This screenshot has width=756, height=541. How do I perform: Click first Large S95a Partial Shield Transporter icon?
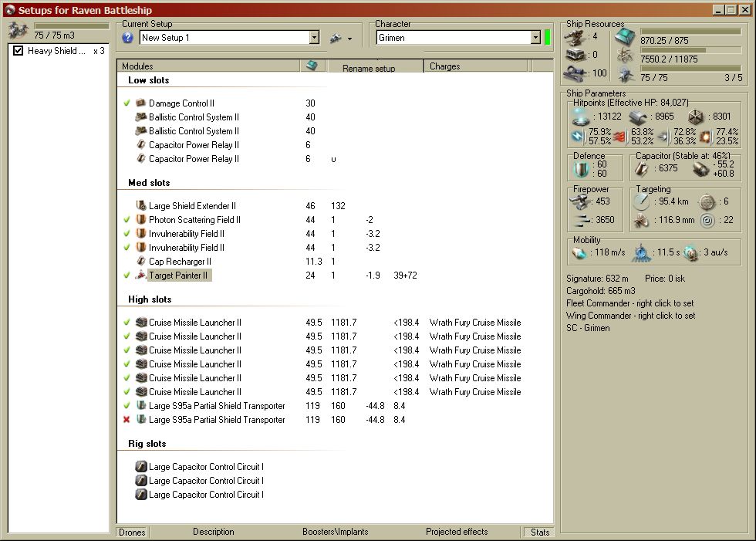pyautogui.click(x=140, y=405)
